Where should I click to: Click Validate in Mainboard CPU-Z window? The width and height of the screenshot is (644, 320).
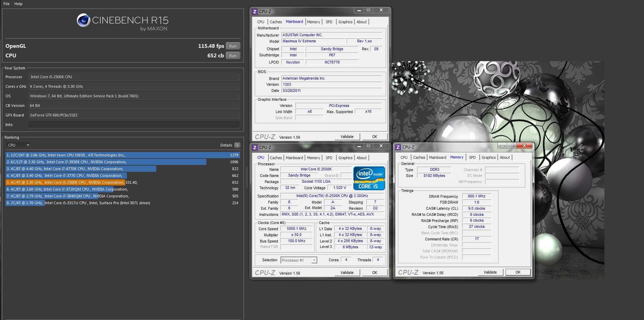click(x=347, y=137)
